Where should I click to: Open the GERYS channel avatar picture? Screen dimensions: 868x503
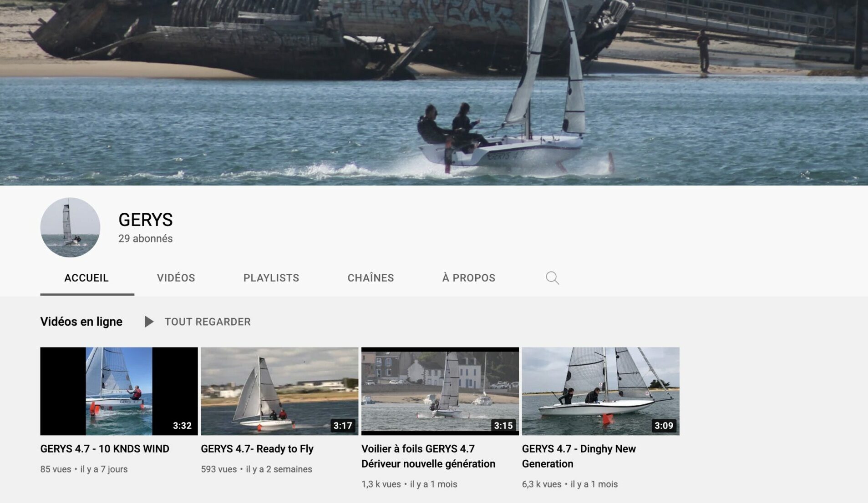click(x=70, y=227)
